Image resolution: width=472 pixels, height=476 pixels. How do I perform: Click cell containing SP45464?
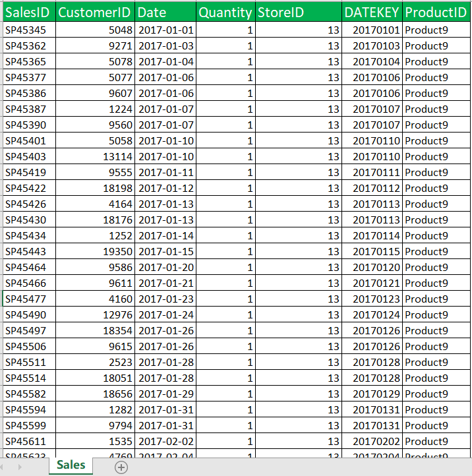pyautogui.click(x=29, y=267)
